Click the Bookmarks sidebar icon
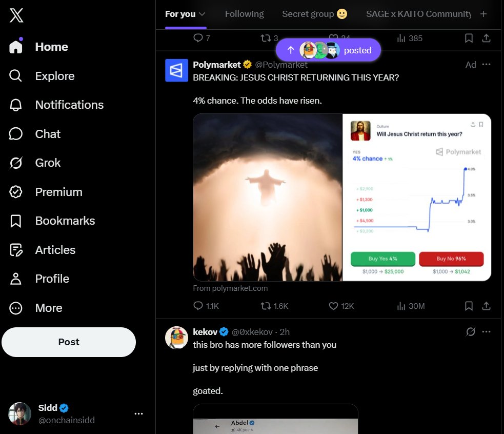504x434 pixels. 15,221
